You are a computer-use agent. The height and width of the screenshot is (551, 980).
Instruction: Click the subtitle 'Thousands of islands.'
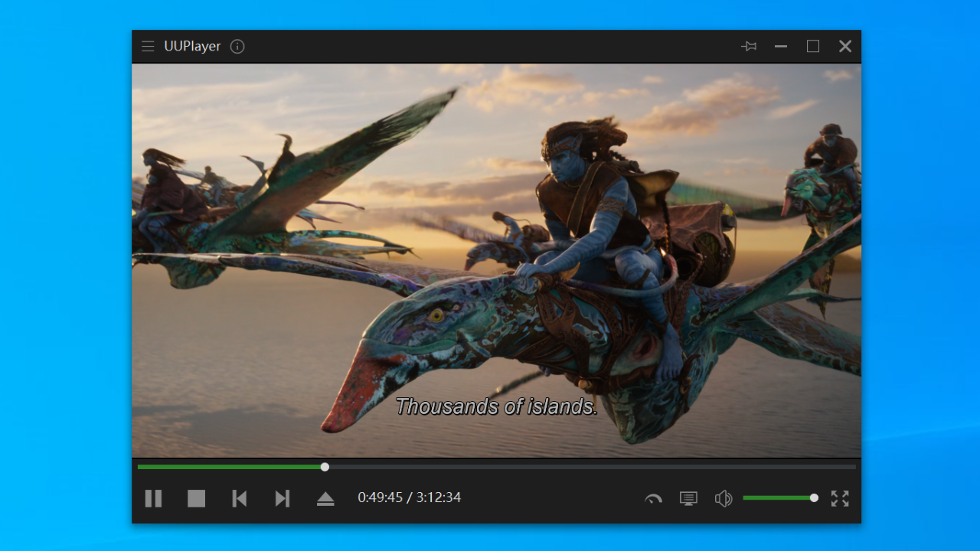(x=496, y=406)
